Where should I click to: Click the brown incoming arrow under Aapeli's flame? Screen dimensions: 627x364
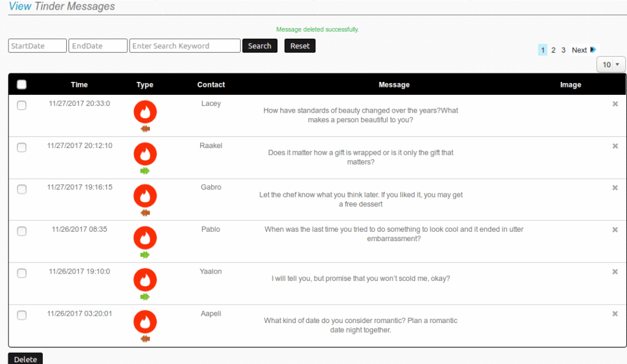click(145, 339)
